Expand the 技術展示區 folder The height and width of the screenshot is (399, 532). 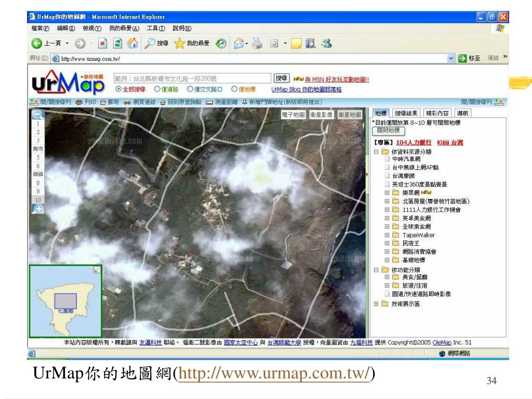(x=376, y=303)
